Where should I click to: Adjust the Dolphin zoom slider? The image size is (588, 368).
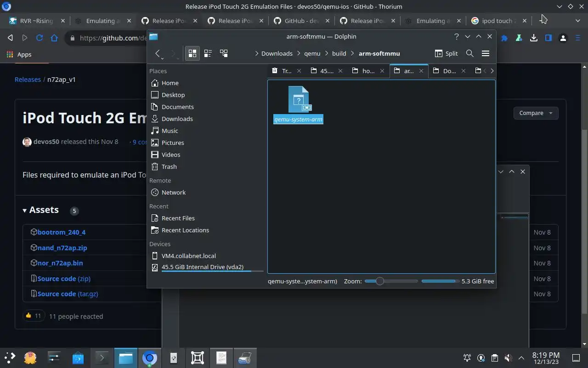(391, 281)
